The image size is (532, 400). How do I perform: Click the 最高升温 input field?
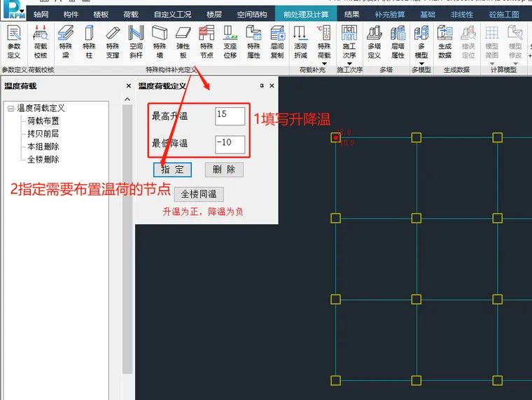click(x=230, y=116)
